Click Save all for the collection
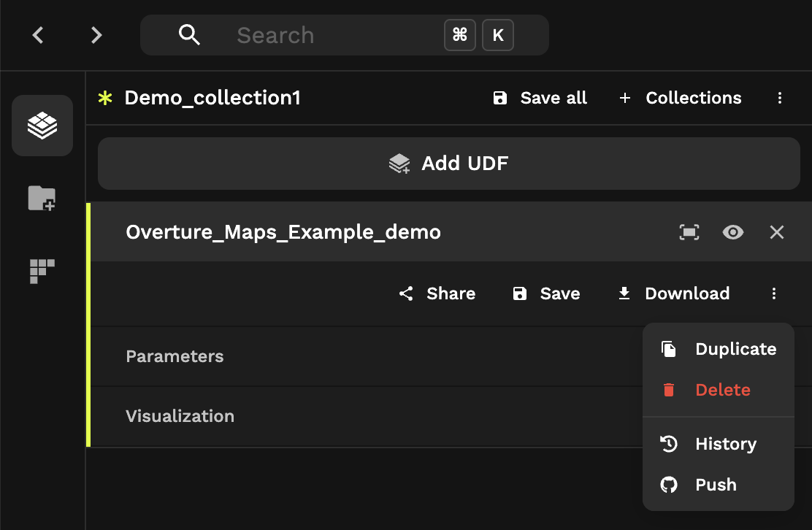 click(x=540, y=98)
